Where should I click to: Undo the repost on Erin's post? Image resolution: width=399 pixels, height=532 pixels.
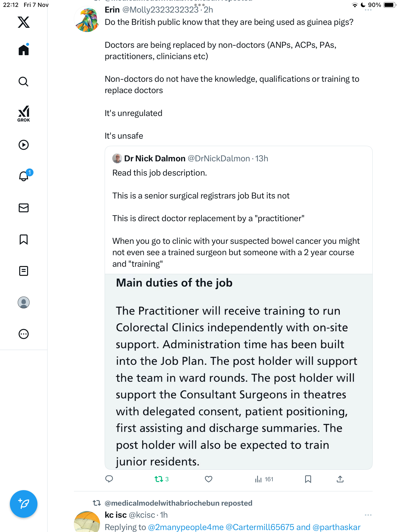(159, 479)
